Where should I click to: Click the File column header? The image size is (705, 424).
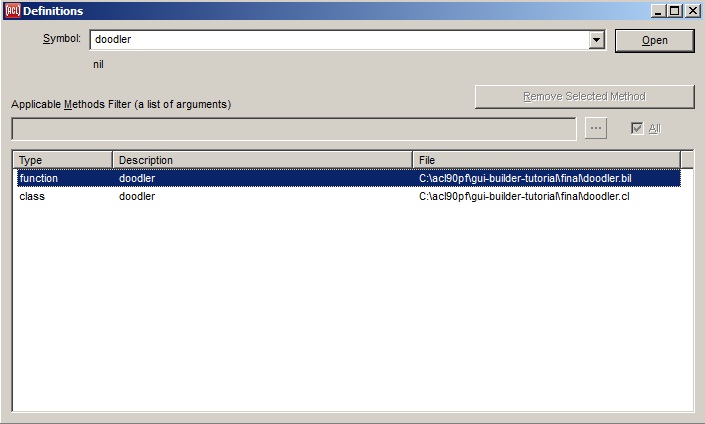pyautogui.click(x=546, y=160)
